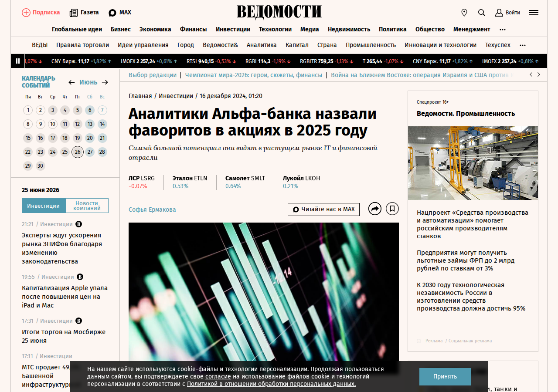
Task: Click the Подписка plus icon
Action: 26,13
